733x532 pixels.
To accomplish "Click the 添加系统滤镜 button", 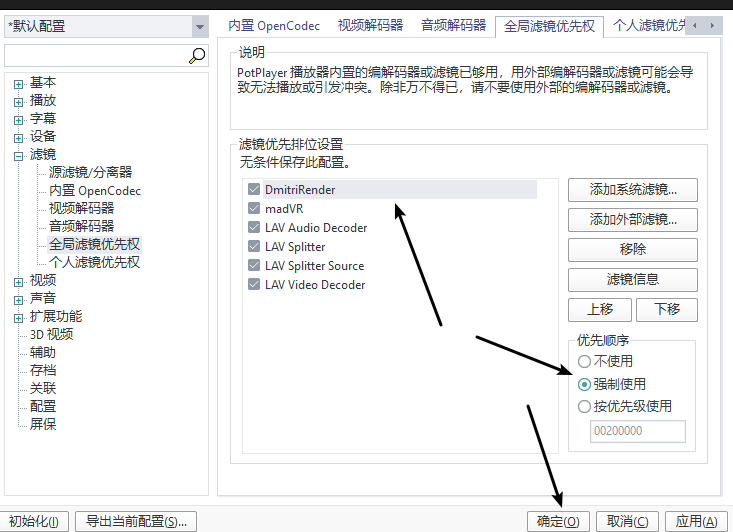I will 633,190.
